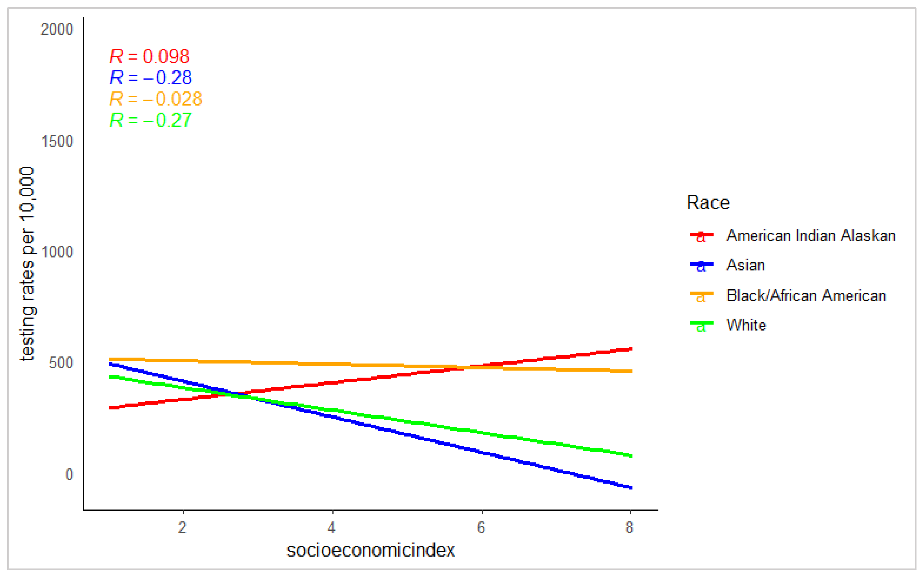Click the socioeconomicindex x-axis title

click(x=370, y=550)
